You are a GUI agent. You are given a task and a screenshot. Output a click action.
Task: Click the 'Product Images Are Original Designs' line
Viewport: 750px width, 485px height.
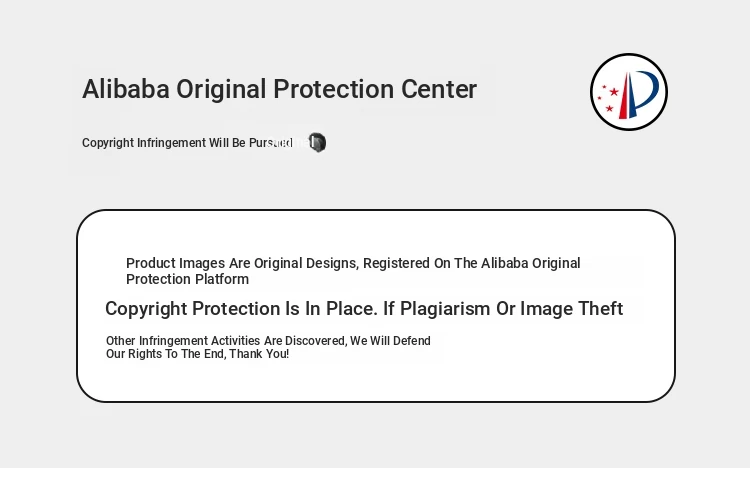click(x=241, y=263)
